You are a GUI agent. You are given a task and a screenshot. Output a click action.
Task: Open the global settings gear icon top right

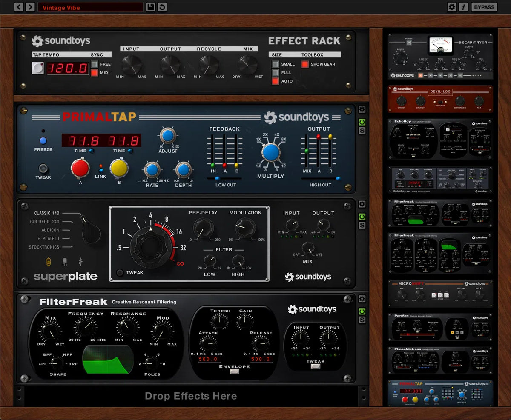tap(452, 7)
